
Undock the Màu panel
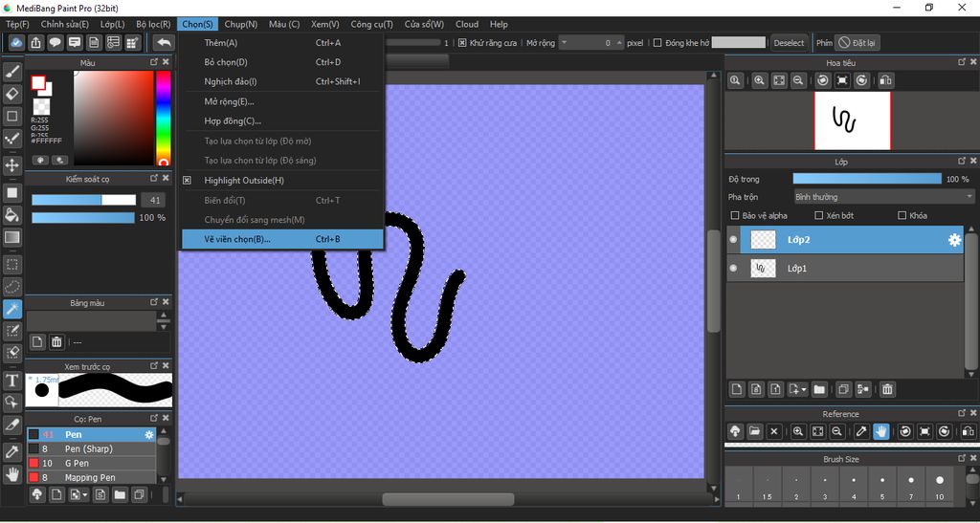pyautogui.click(x=154, y=62)
